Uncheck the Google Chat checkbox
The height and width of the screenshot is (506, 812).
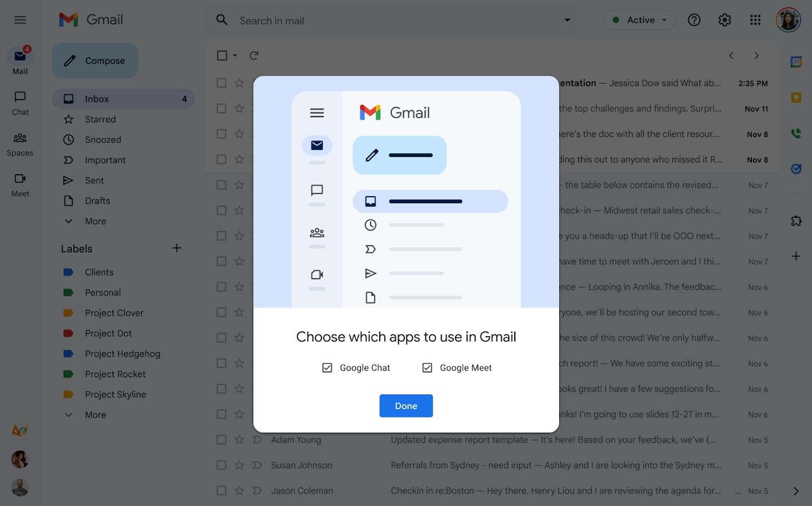(327, 368)
